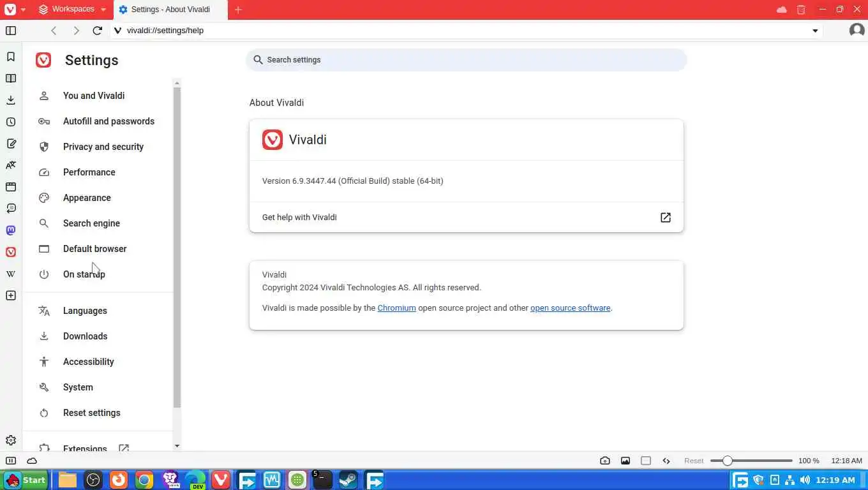Image resolution: width=868 pixels, height=490 pixels.
Task: Open the Vivaldi web panel icon
Action: 11,252
